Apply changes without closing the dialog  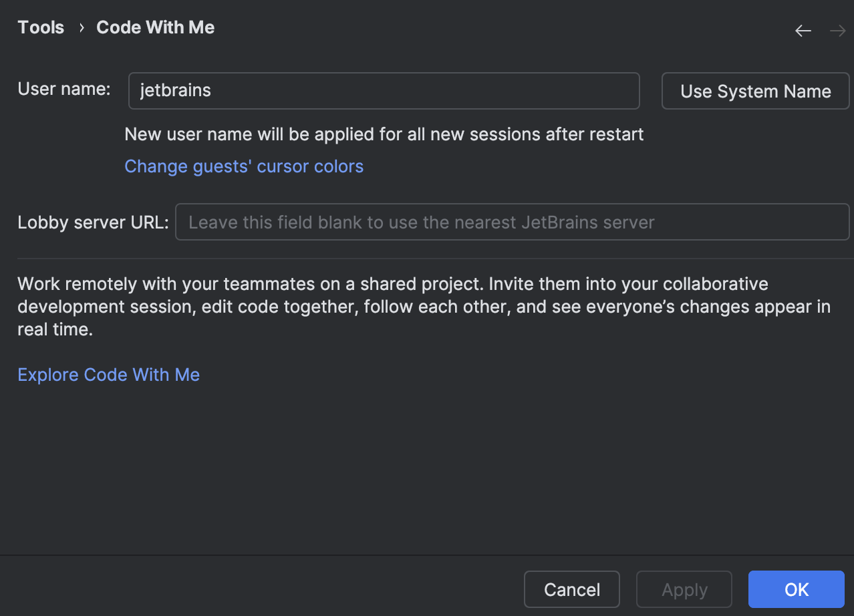(684, 589)
